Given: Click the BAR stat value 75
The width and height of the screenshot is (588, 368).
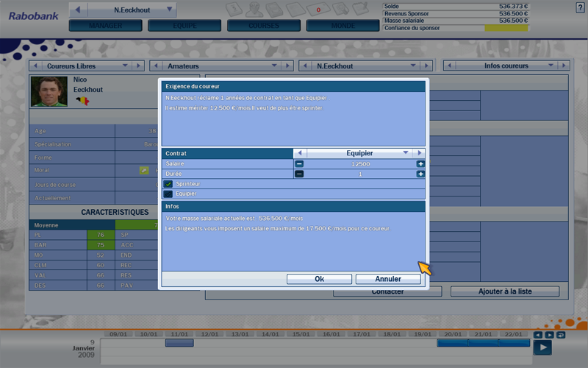Looking at the screenshot, I should point(101,245).
